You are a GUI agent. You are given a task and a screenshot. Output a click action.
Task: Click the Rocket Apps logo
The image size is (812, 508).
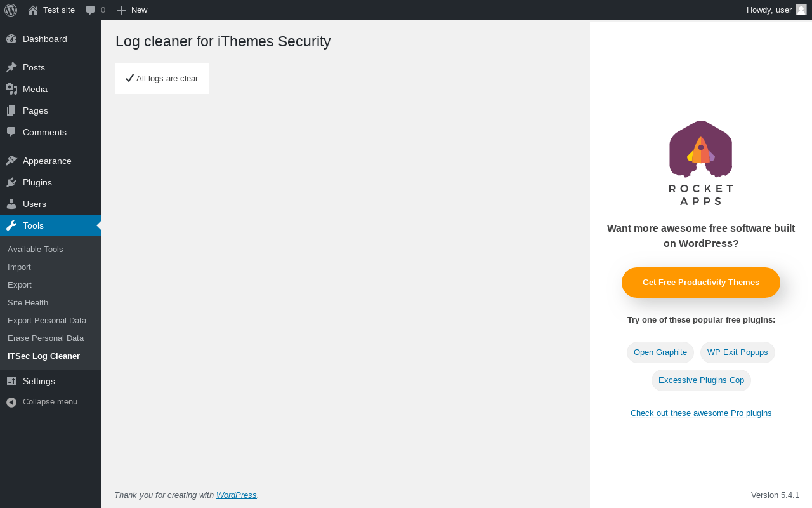click(x=701, y=163)
